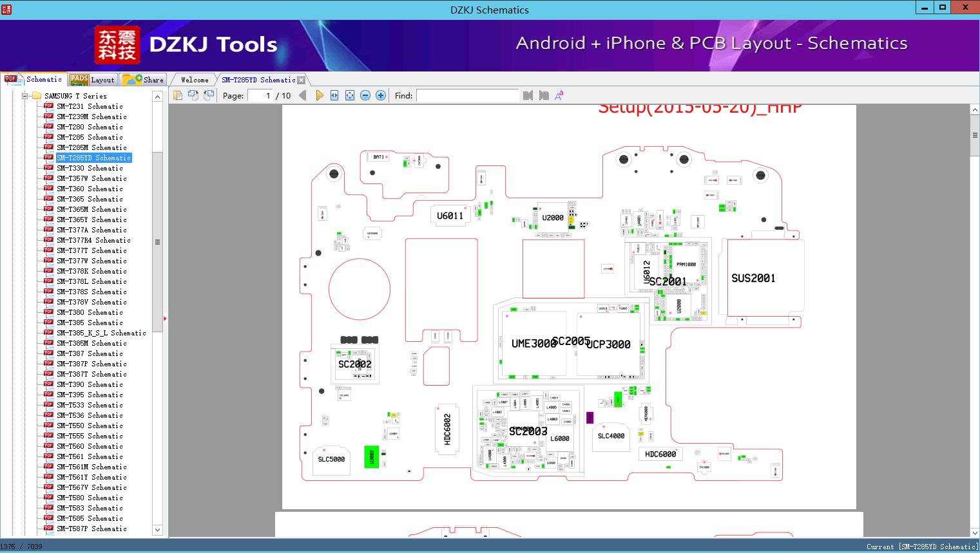Find next search match

pyautogui.click(x=544, y=95)
